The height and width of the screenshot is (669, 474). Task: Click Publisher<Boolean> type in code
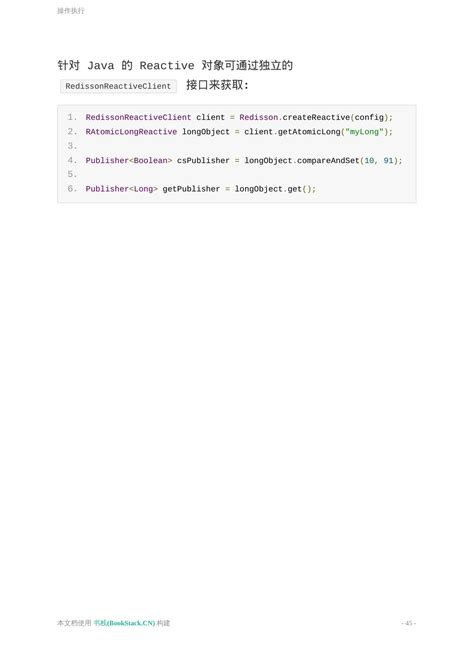pyautogui.click(x=129, y=160)
